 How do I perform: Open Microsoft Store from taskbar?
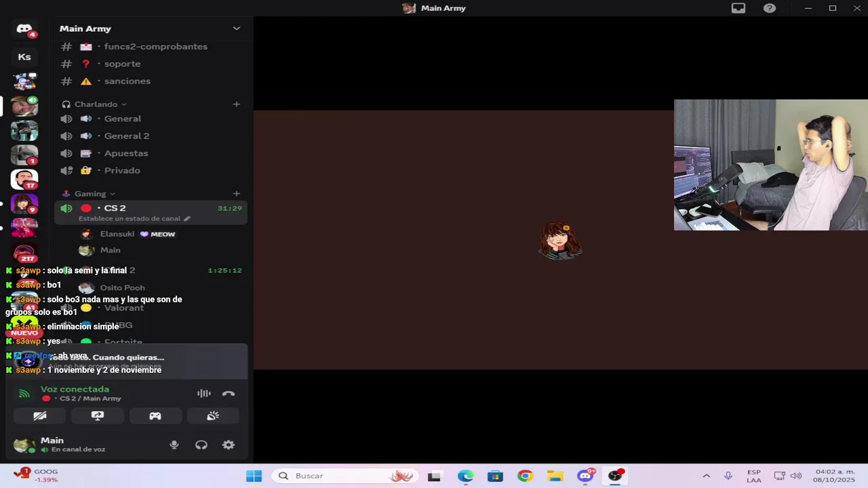point(495,476)
